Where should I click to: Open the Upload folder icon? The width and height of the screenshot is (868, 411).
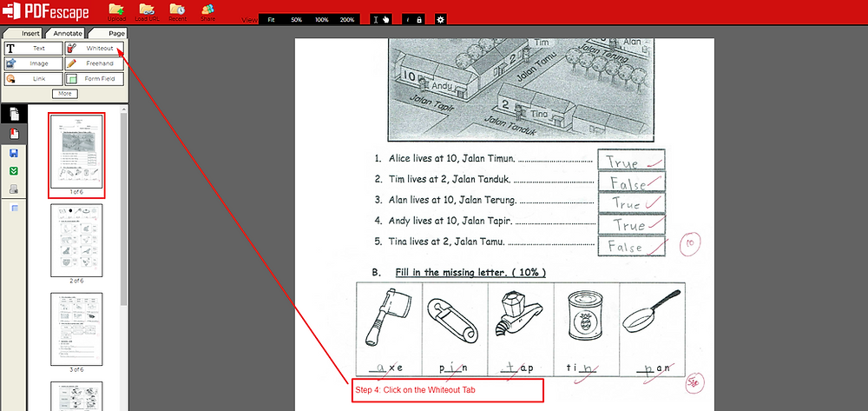116,11
